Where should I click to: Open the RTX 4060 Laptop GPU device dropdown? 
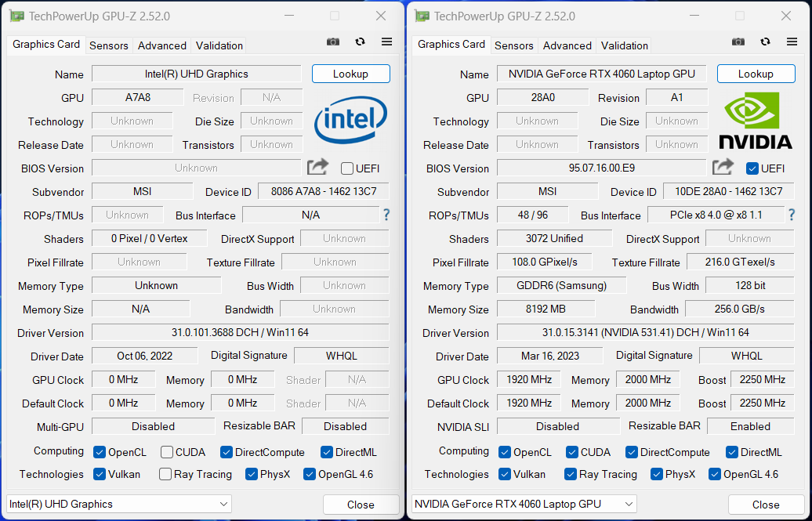click(523, 504)
